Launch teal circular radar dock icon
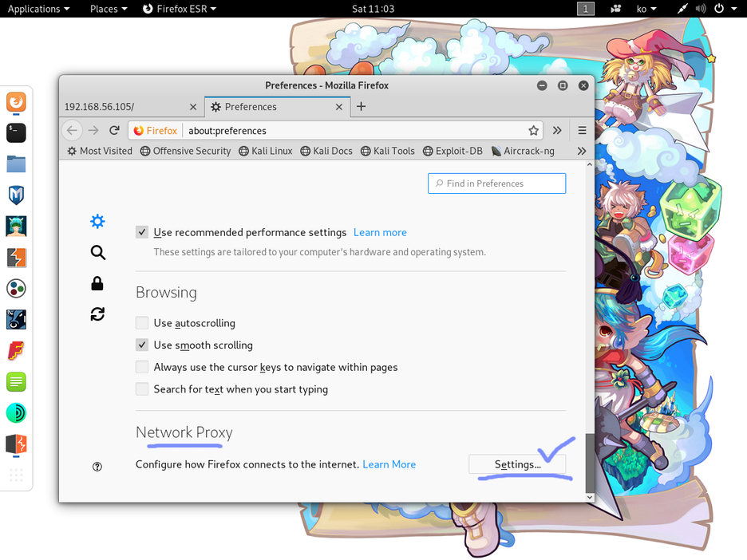 coord(16,413)
